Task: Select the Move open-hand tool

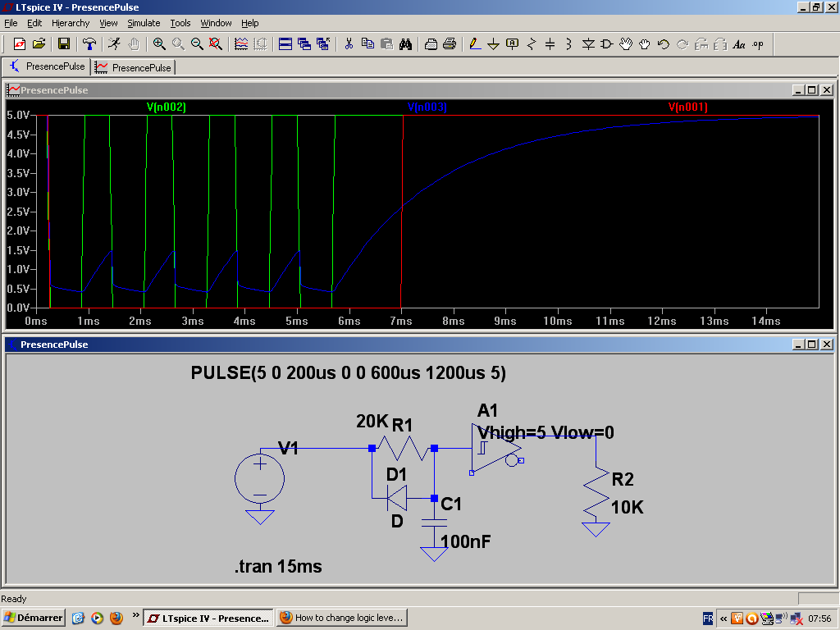Action: click(626, 44)
